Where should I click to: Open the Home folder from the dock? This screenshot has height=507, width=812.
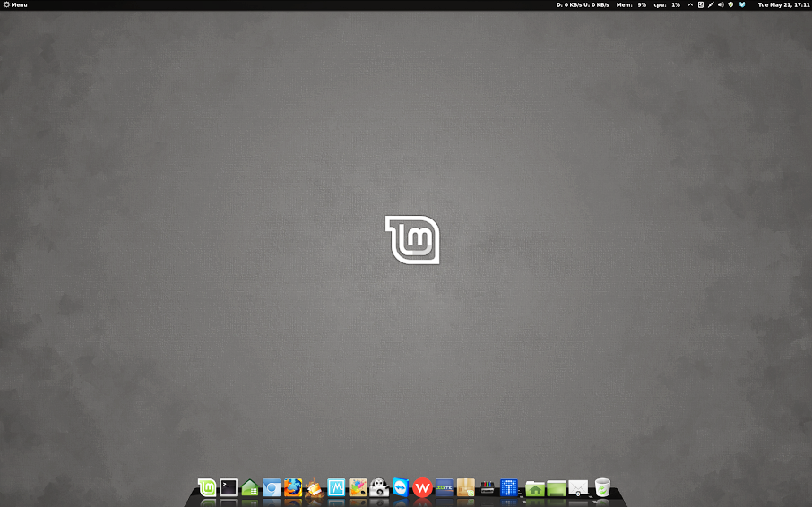click(x=535, y=488)
